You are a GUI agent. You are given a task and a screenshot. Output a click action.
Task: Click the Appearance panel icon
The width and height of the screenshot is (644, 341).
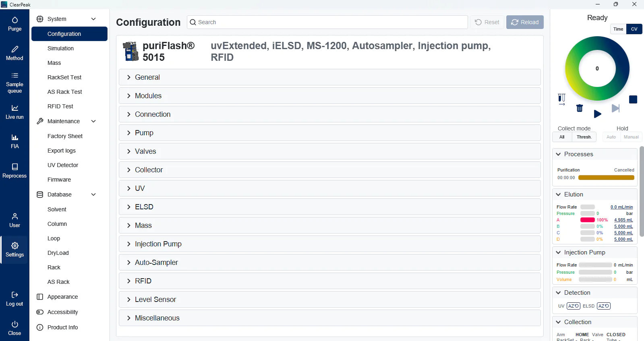[x=40, y=297]
